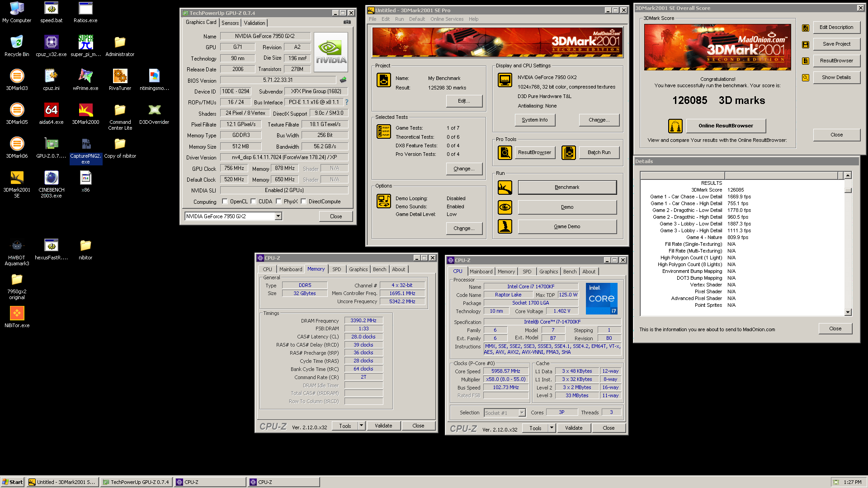Click the Demo eye icon in Run section
This screenshot has width=868, height=488.
505,207
